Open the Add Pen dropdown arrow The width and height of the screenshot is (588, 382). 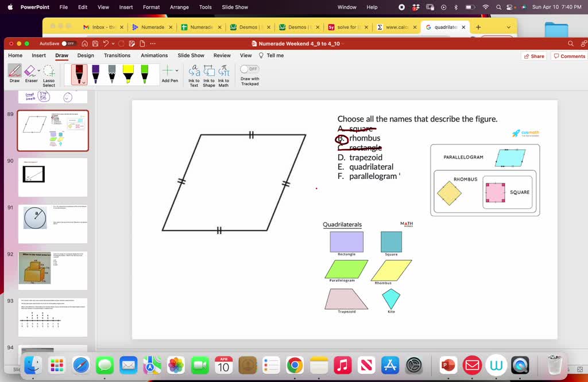pyautogui.click(x=177, y=71)
